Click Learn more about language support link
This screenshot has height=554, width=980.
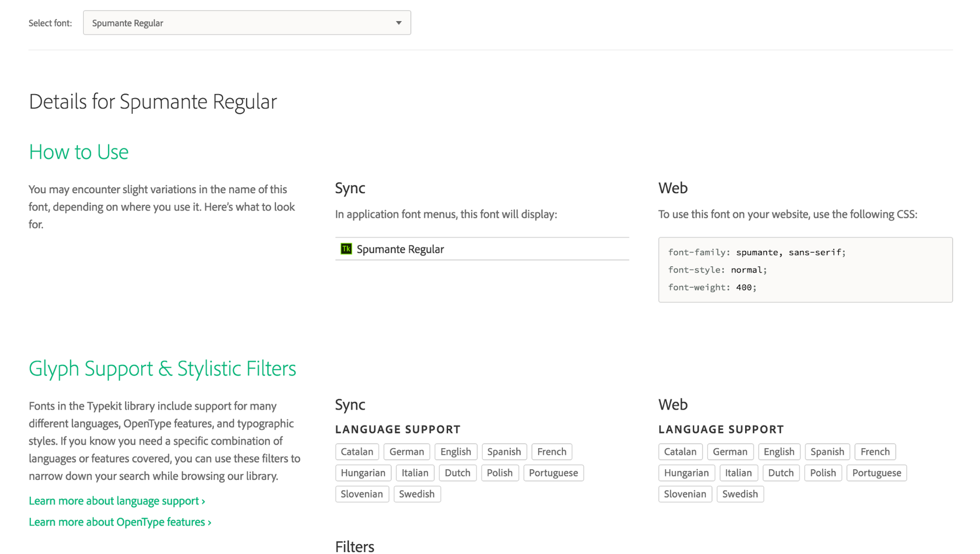click(x=117, y=500)
